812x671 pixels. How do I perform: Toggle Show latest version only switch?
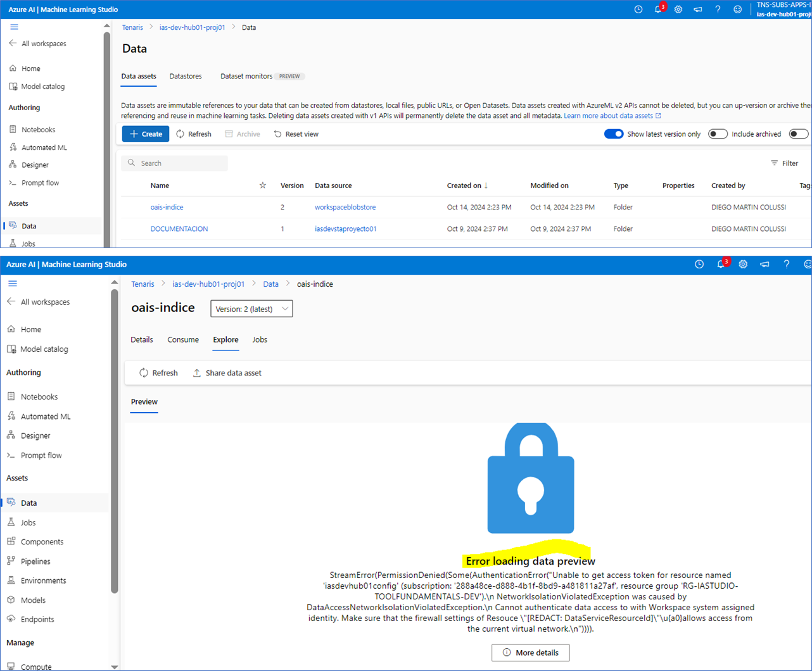point(614,134)
